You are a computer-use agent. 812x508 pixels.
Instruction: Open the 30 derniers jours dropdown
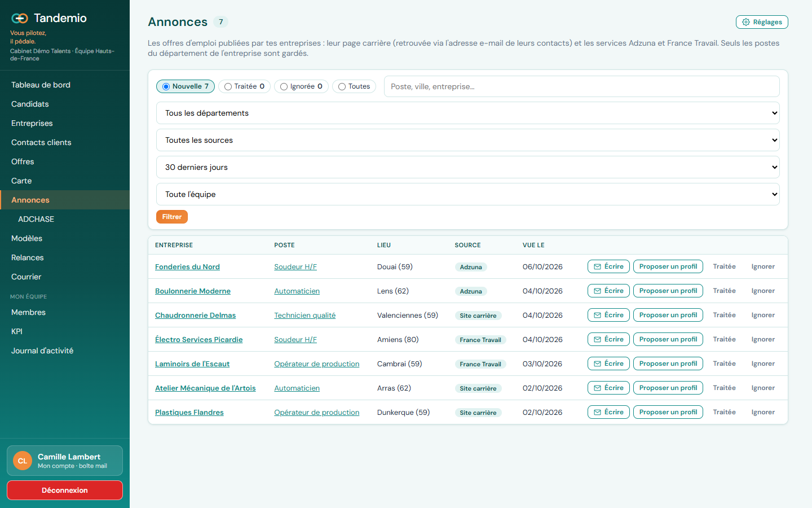pos(468,167)
